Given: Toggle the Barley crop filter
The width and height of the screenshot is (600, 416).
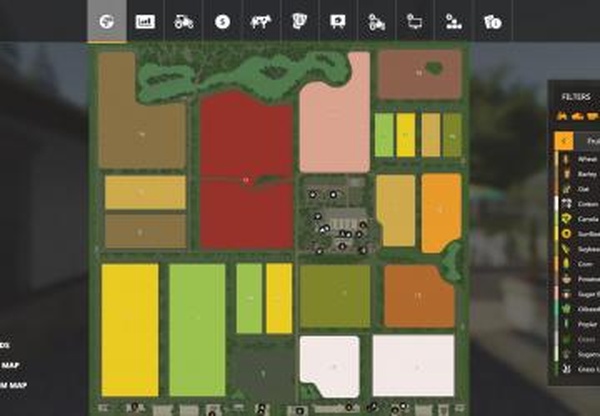Looking at the screenshot, I should pos(577,174).
